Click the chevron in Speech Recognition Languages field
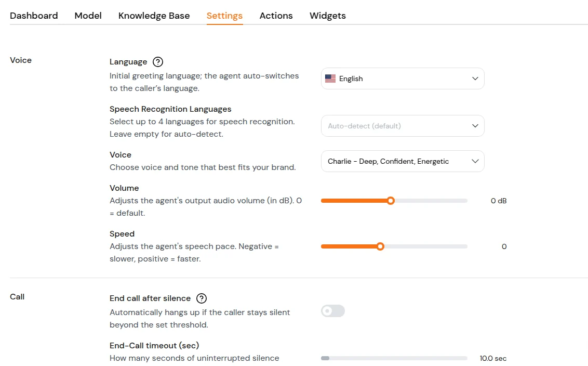The image size is (588, 366). click(475, 126)
